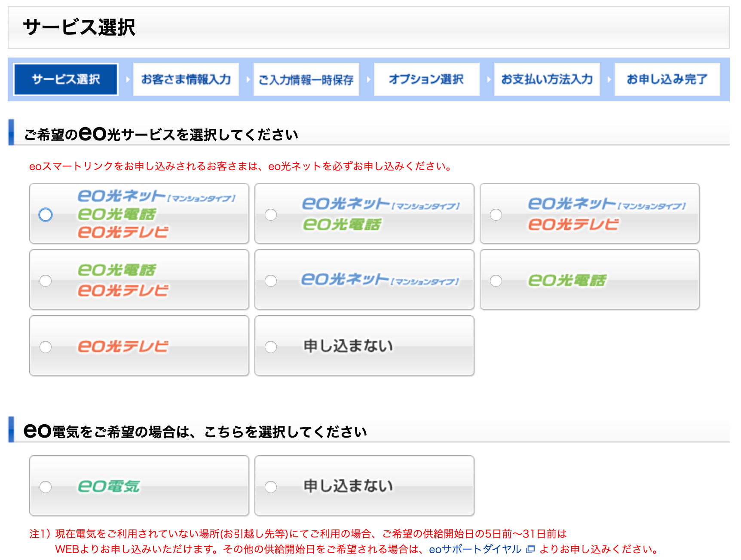Click the eo電気 logo
This screenshot has width=741, height=560.
pos(109,486)
